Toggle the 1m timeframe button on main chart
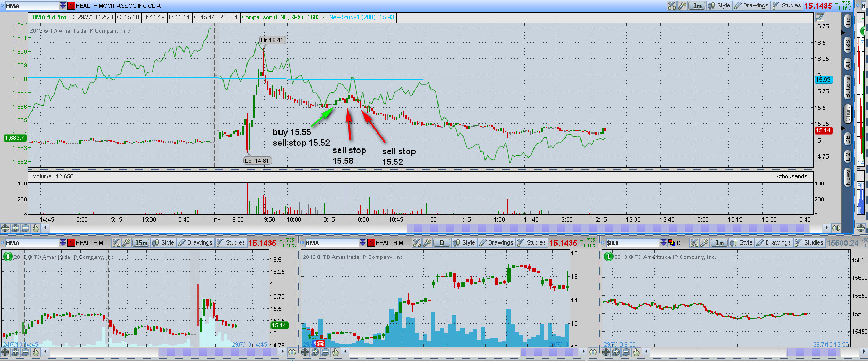The width and height of the screenshot is (868, 361). coord(697,5)
